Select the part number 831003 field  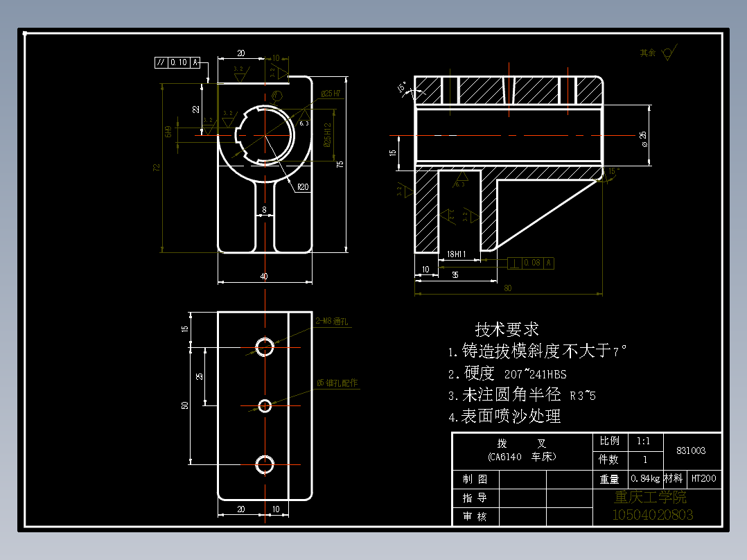(689, 450)
